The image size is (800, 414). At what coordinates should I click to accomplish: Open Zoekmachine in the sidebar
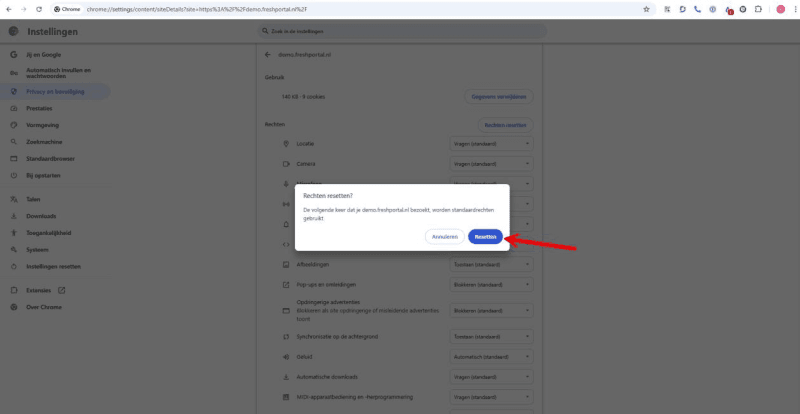tap(55, 142)
